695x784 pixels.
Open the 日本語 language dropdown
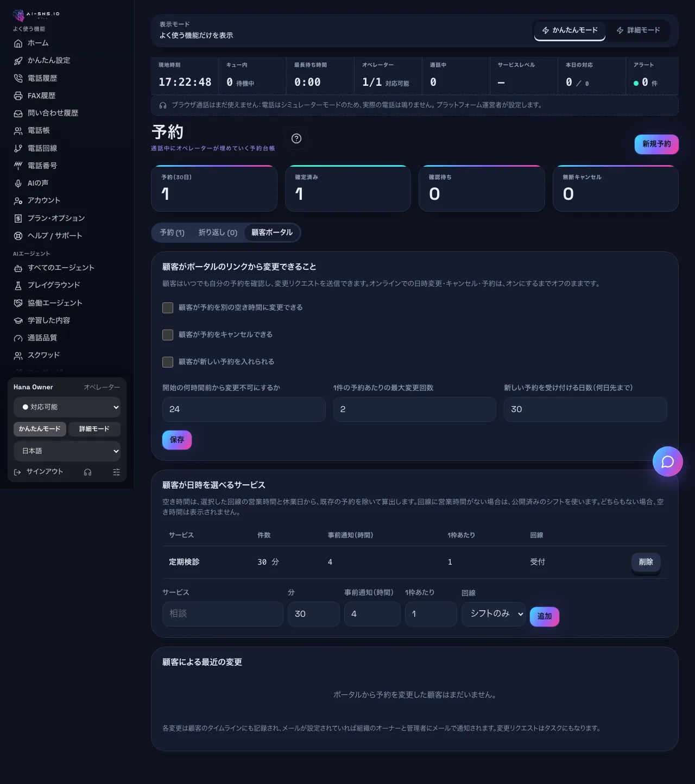tap(67, 451)
